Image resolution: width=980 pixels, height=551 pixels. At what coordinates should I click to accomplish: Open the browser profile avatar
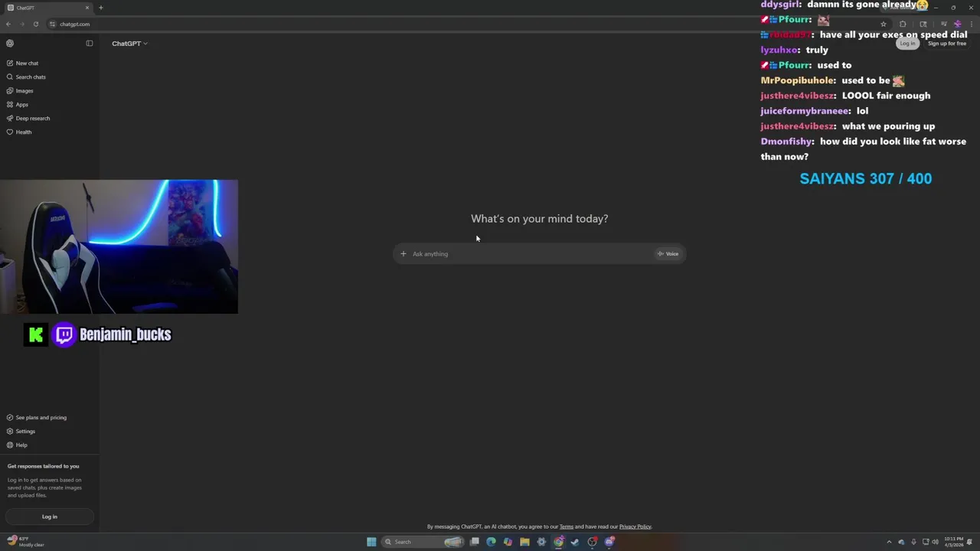pos(957,24)
